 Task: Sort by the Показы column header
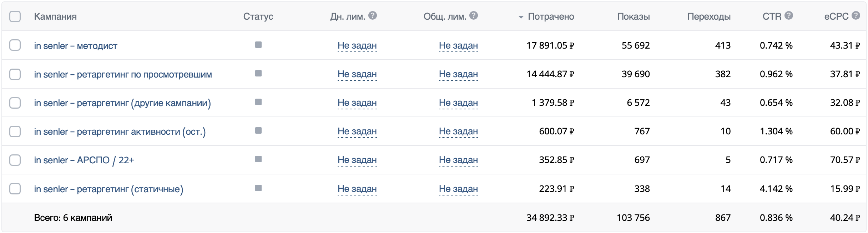(x=634, y=16)
